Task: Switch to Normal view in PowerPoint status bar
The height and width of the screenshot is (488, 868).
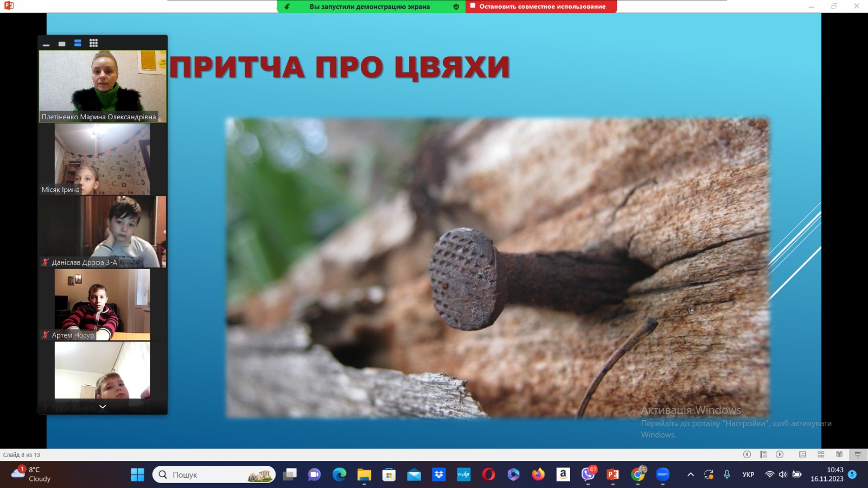Action: point(802,454)
